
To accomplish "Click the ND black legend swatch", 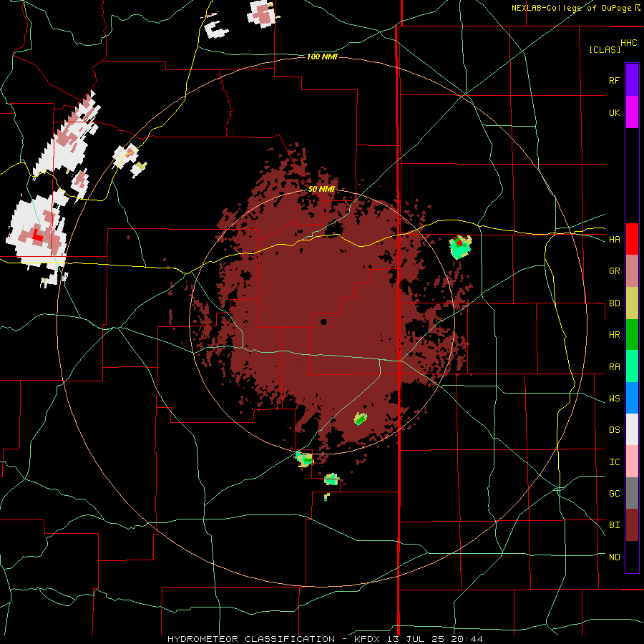I will click(632, 557).
